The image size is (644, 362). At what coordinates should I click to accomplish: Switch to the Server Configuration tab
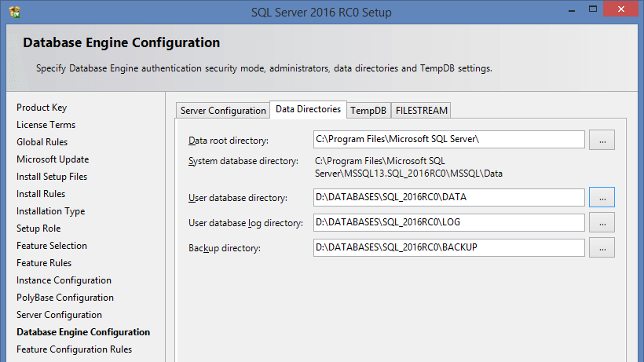point(223,111)
